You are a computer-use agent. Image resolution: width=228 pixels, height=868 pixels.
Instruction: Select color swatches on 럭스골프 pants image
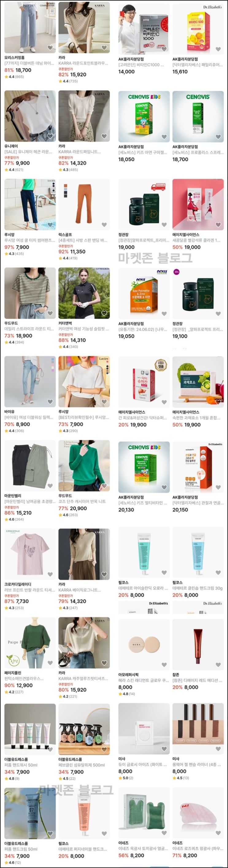point(65,190)
